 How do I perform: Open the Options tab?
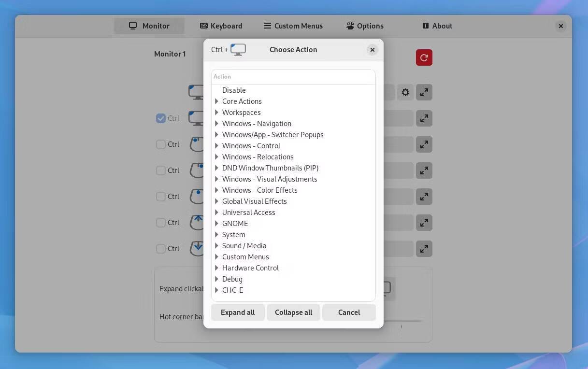[365, 26]
